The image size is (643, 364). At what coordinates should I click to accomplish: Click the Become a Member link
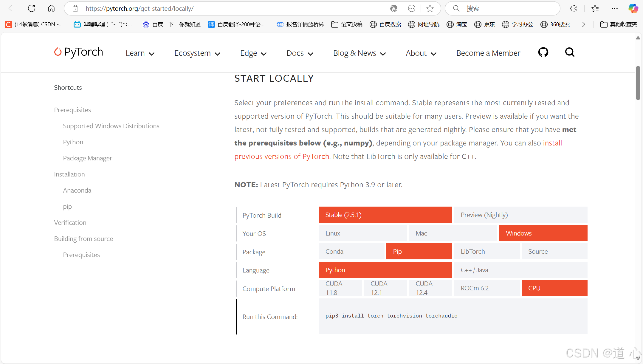pos(488,53)
